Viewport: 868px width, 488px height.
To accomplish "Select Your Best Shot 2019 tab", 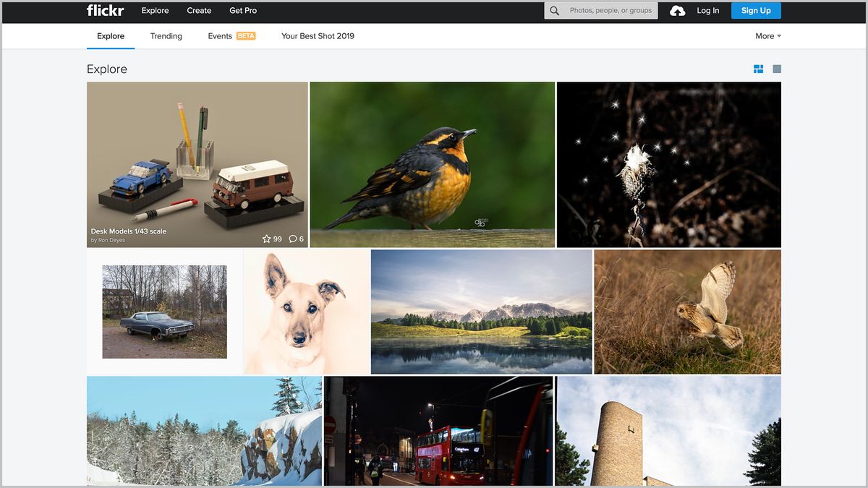I will tap(318, 35).
